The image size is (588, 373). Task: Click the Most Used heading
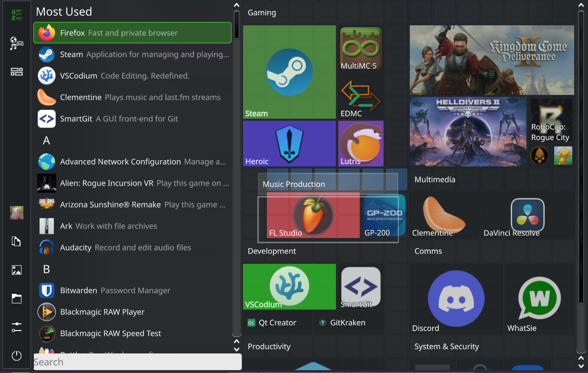point(64,11)
